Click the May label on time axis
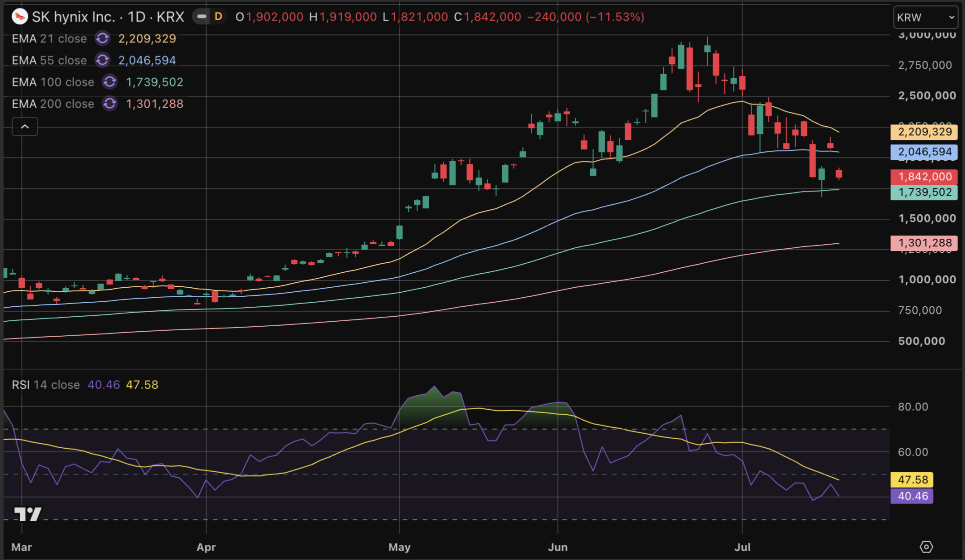 pos(399,547)
